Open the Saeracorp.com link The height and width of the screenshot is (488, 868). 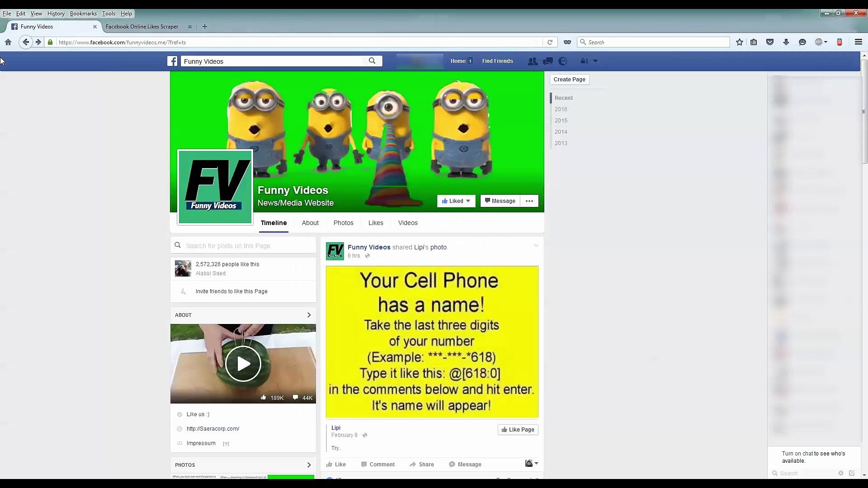pyautogui.click(x=212, y=429)
